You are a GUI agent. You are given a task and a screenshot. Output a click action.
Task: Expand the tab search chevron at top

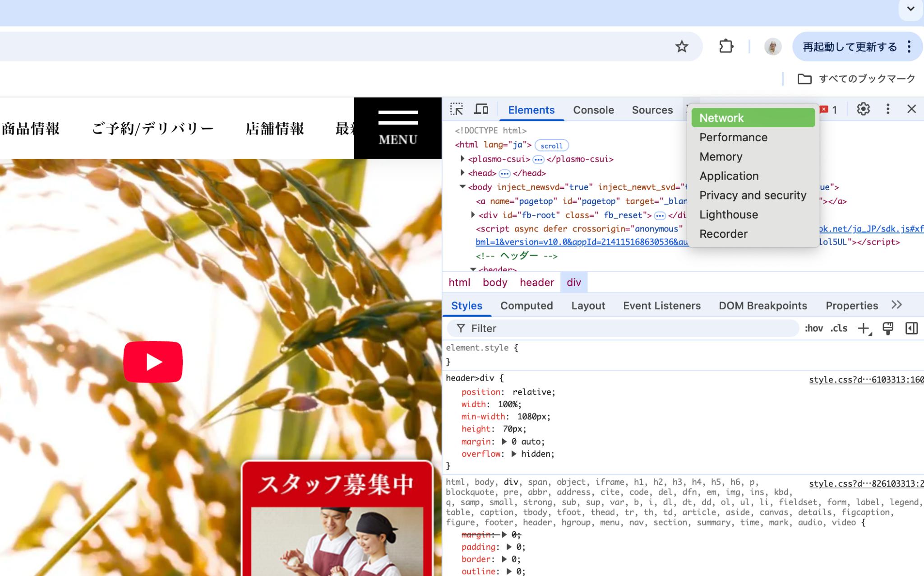pyautogui.click(x=911, y=9)
